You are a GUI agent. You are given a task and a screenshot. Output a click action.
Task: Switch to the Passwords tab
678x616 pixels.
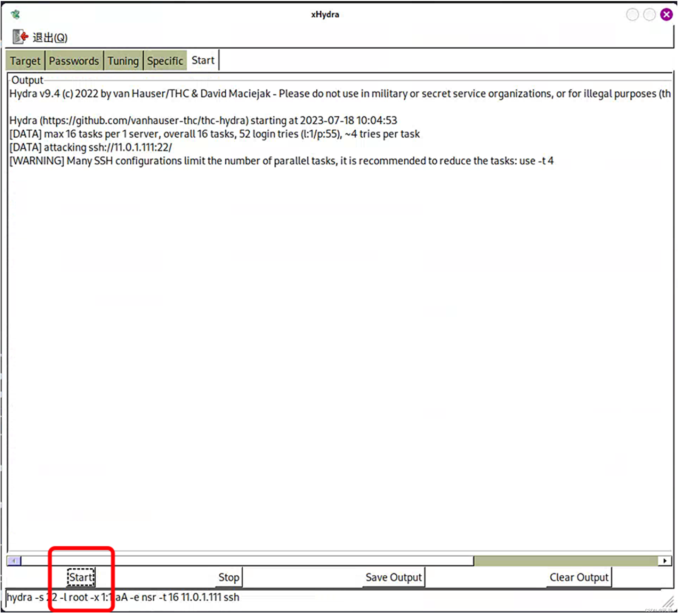coord(74,61)
